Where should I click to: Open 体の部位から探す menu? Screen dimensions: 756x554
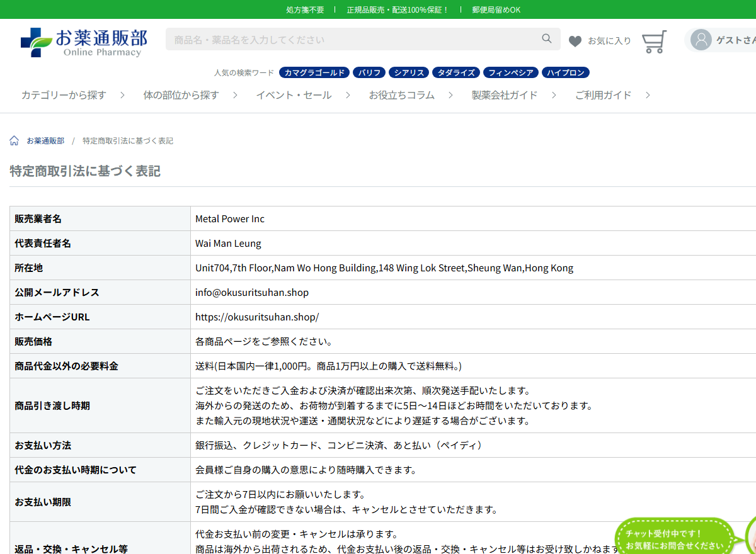click(181, 95)
